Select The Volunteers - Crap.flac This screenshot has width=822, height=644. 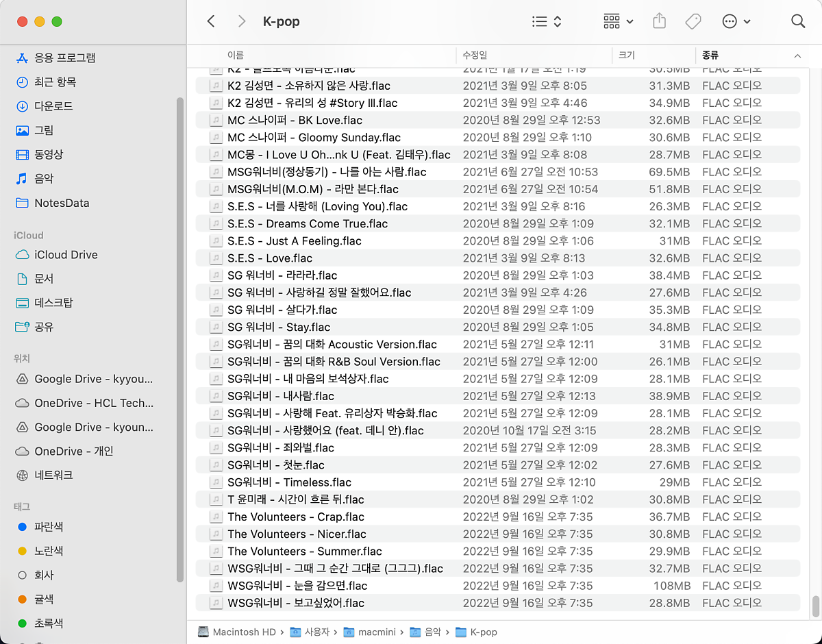point(497,517)
